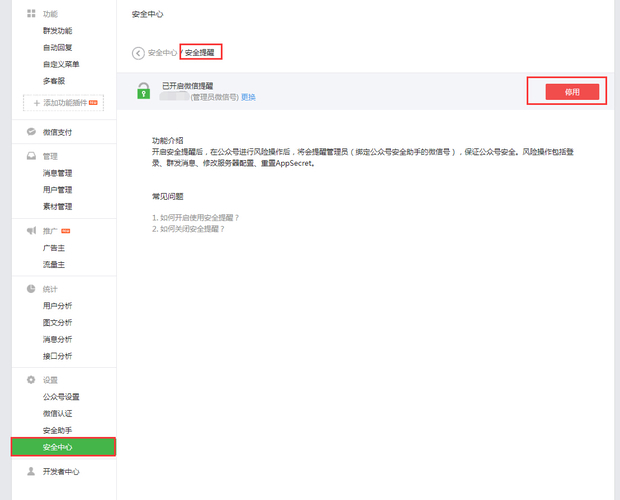Click the 微信支付 chat bubble icon
The image size is (620, 500).
pyautogui.click(x=31, y=132)
